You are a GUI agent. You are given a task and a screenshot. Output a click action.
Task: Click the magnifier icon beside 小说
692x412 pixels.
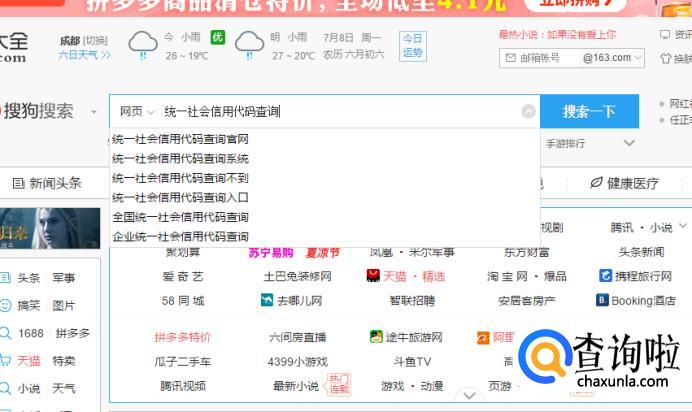pyautogui.click(x=5, y=388)
